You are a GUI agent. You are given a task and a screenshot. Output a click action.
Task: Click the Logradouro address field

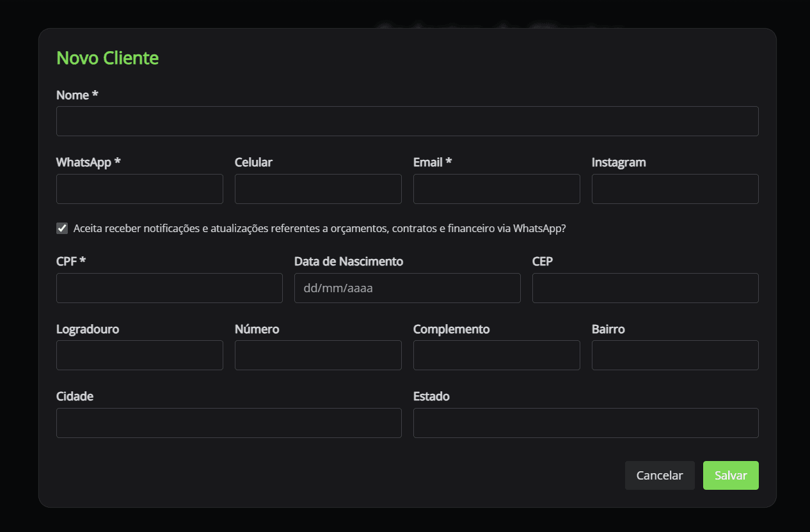coord(139,356)
